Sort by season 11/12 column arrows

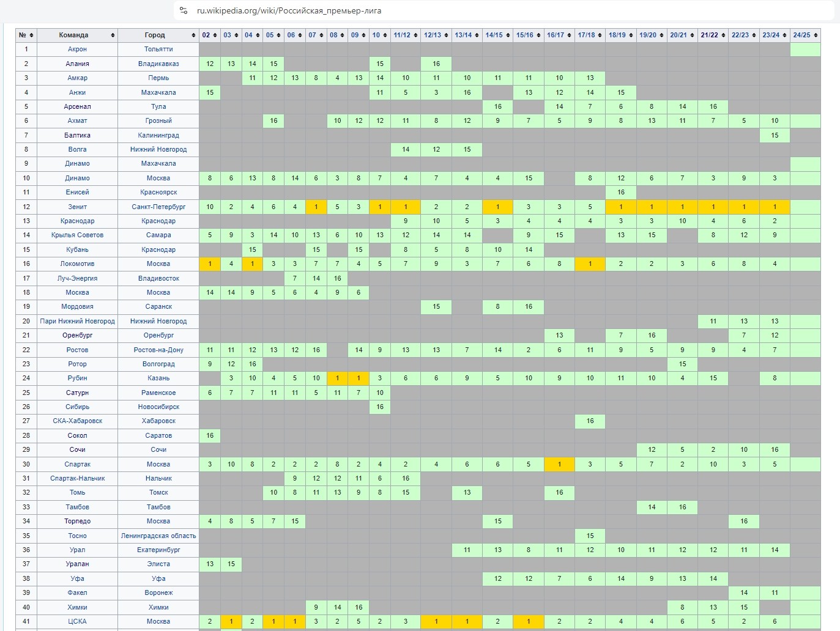pos(415,35)
